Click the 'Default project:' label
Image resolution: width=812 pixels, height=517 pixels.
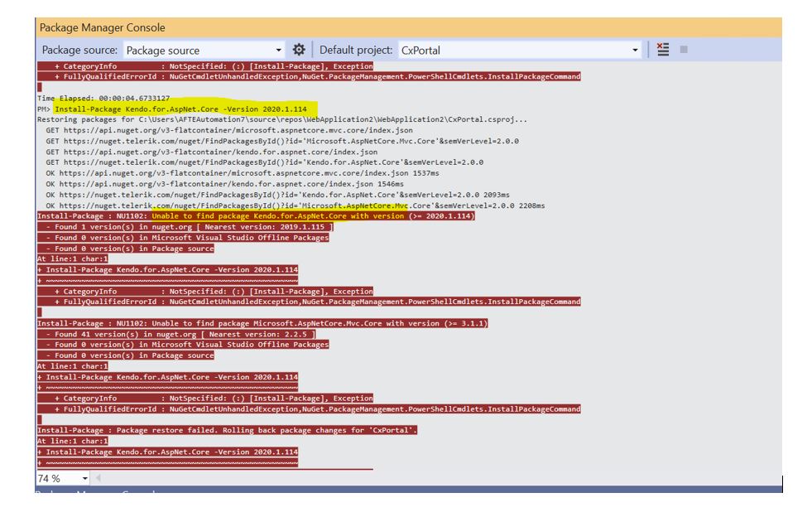tap(356, 50)
